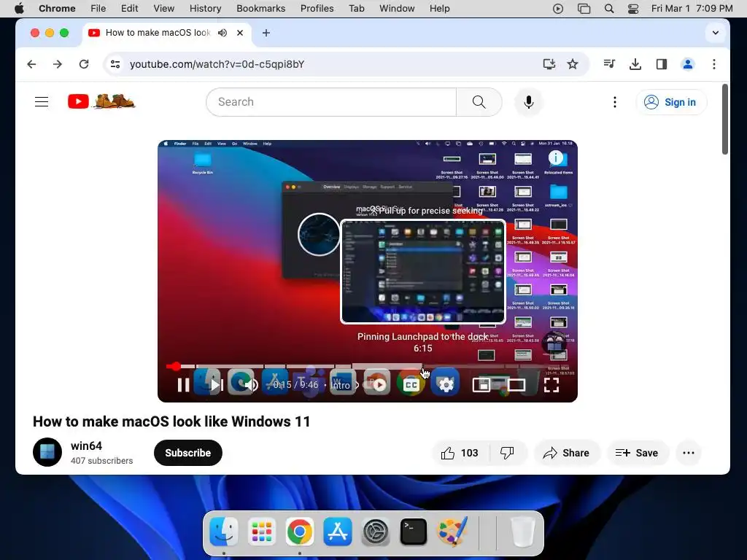This screenshot has width=747, height=560.
Task: Open System Preferences from Dock
Action: 376,532
